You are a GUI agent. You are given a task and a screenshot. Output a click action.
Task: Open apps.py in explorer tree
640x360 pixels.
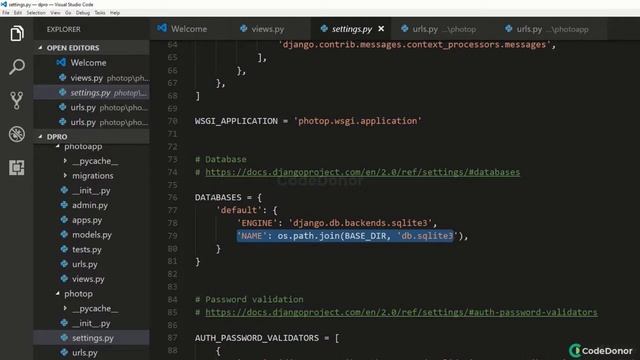point(91,220)
